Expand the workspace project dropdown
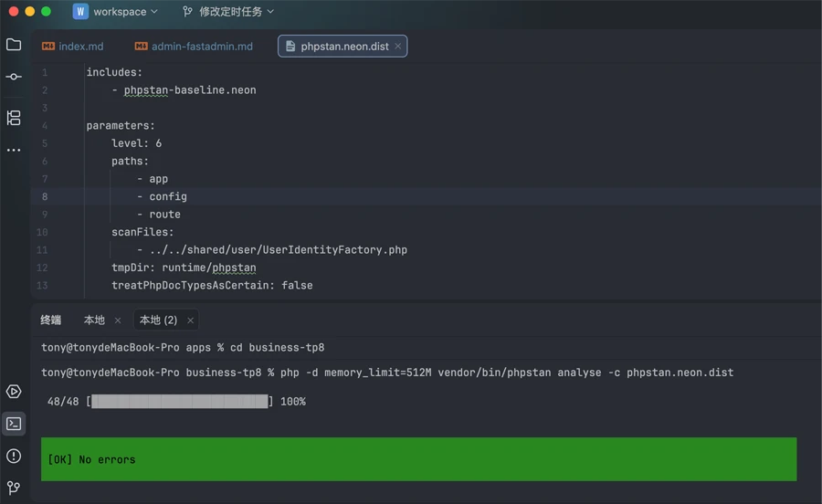This screenshot has height=504, width=822. pyautogui.click(x=116, y=12)
